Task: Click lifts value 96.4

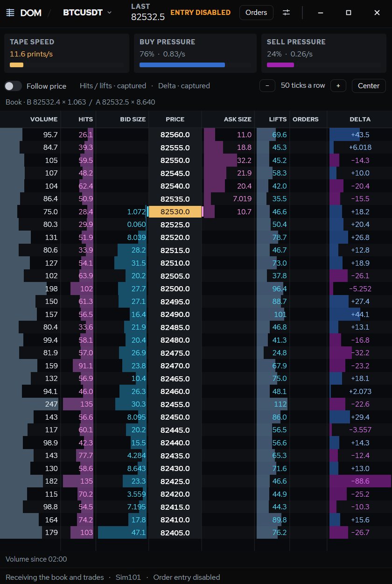Action: click(280, 288)
